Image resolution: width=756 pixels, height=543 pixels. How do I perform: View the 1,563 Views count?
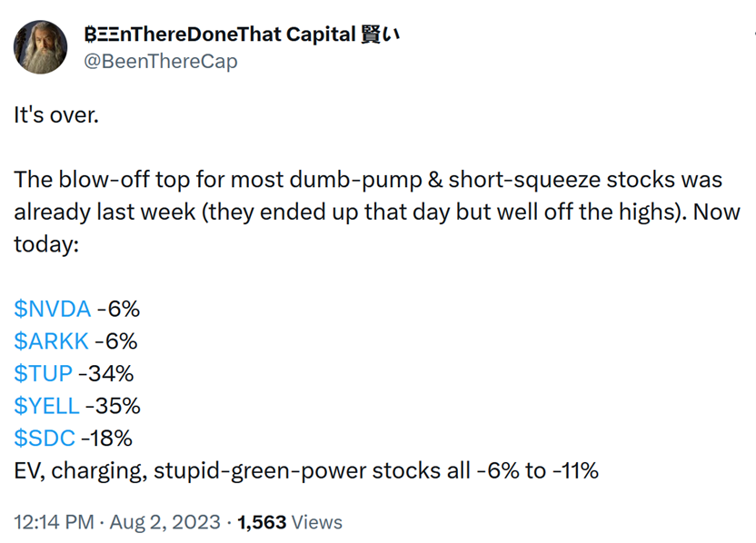290,522
